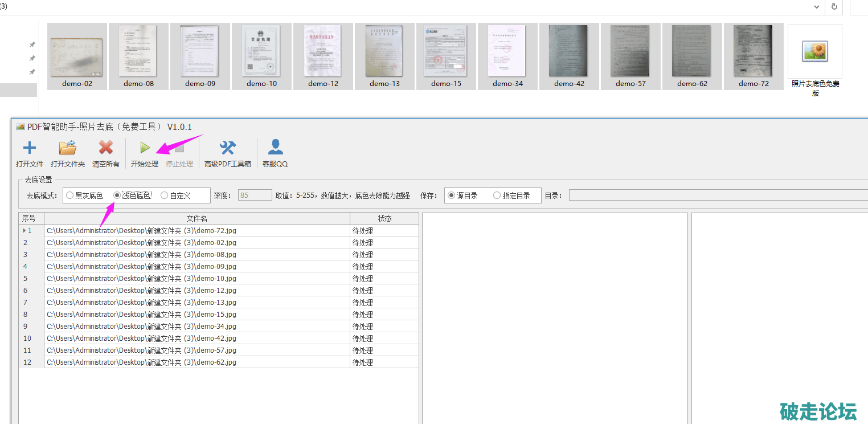Select the demo-08.jpg row in file list

(x=196, y=255)
